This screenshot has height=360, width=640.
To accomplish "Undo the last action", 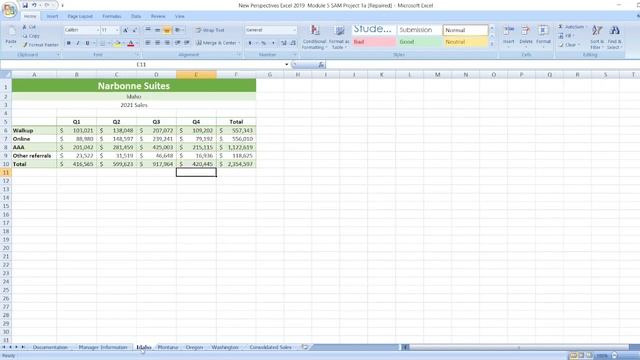I will tap(34, 5).
